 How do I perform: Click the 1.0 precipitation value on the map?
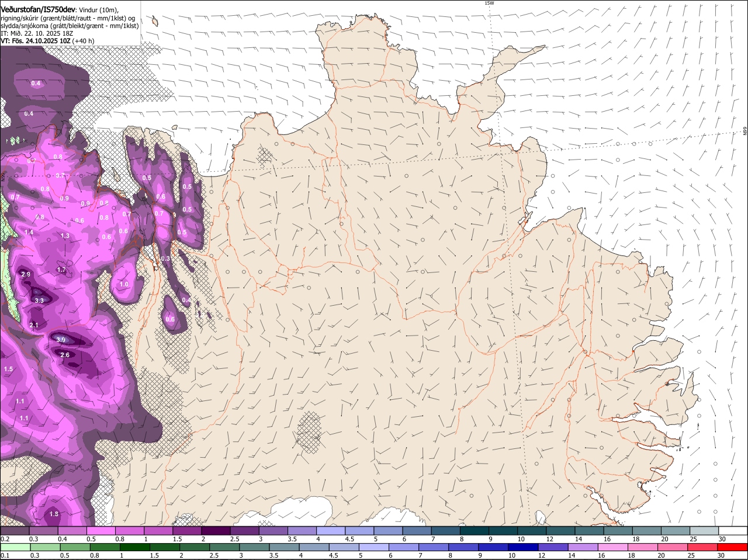(124, 285)
